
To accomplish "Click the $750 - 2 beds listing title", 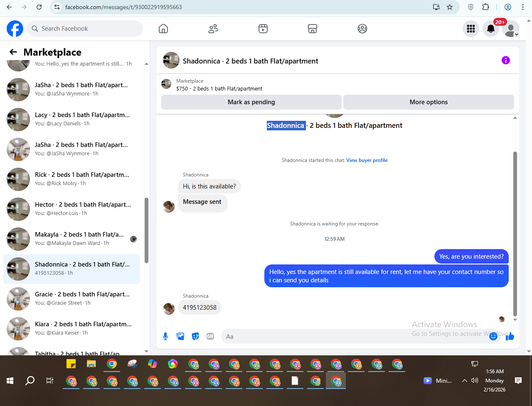I will click(219, 88).
